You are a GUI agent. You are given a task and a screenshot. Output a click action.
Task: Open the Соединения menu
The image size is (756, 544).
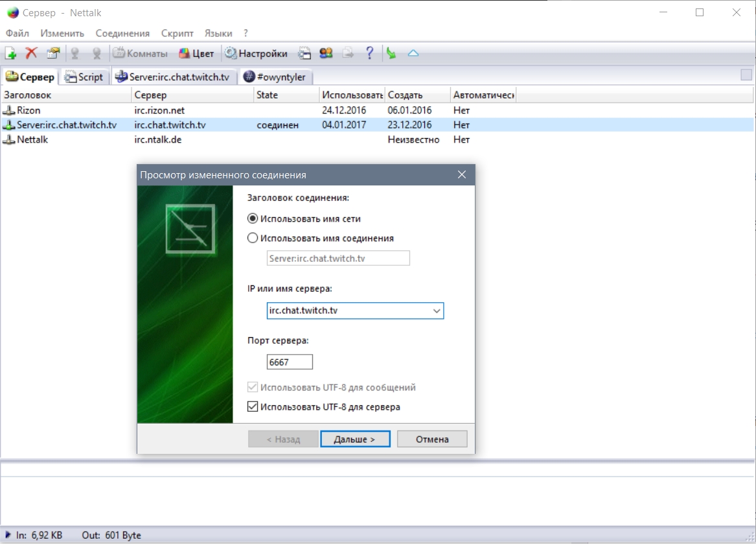(122, 33)
